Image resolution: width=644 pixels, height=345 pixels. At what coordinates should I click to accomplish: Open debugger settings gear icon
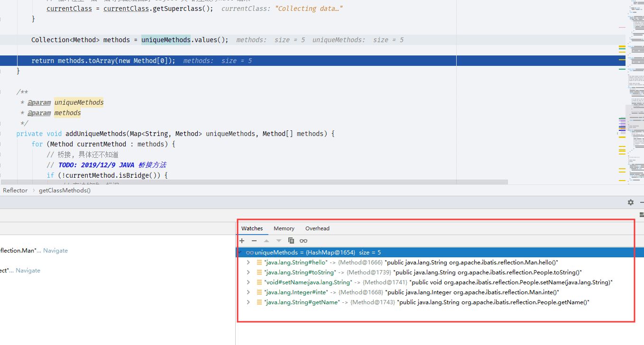click(631, 202)
